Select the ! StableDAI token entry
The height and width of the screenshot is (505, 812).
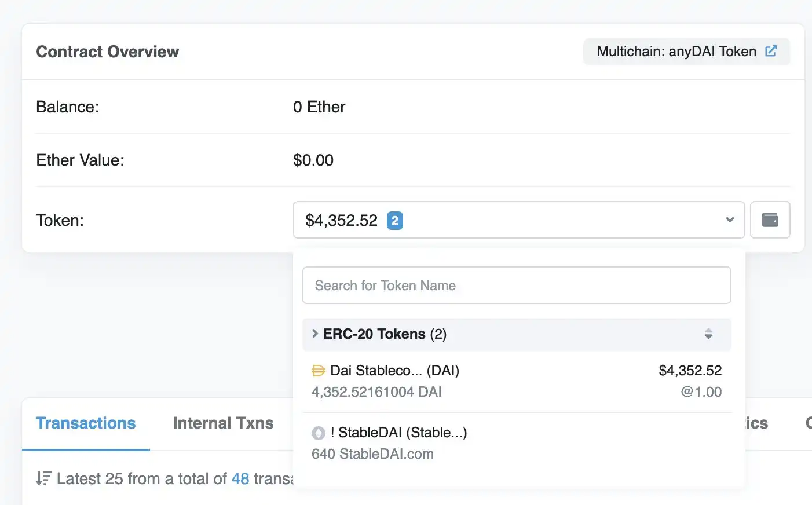[517, 443]
